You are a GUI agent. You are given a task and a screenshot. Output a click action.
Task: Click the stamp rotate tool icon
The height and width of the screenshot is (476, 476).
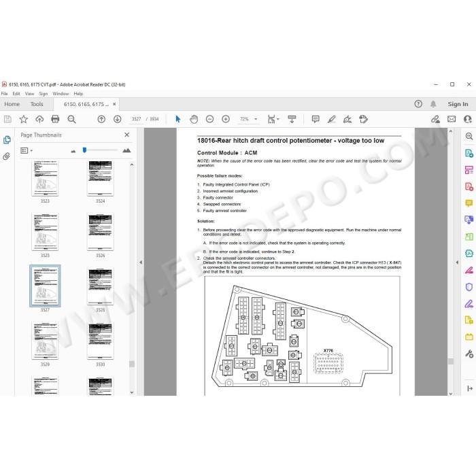coord(363,119)
